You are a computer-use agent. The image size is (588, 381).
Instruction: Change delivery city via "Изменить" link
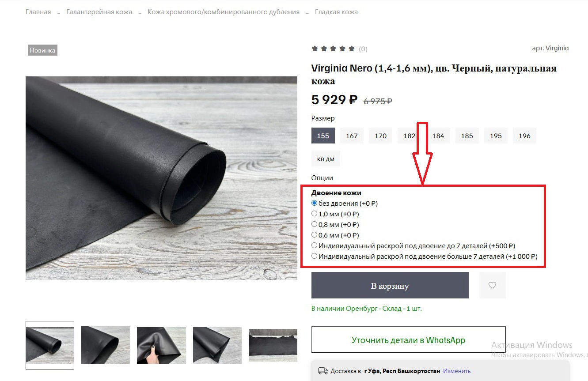(x=457, y=371)
